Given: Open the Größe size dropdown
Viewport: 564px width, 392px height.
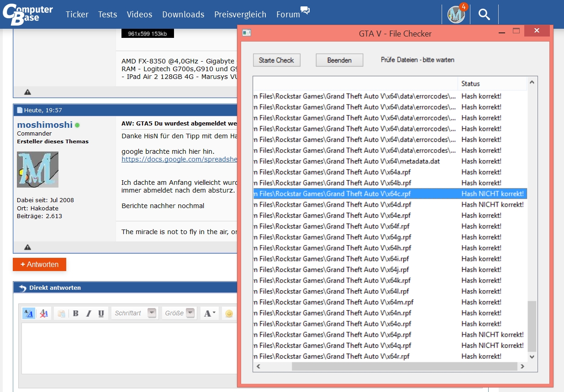Looking at the screenshot, I should tap(179, 313).
